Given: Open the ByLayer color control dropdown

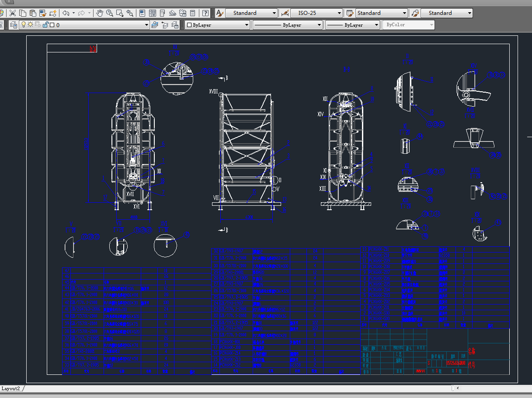Looking at the screenshot, I should (217, 25).
